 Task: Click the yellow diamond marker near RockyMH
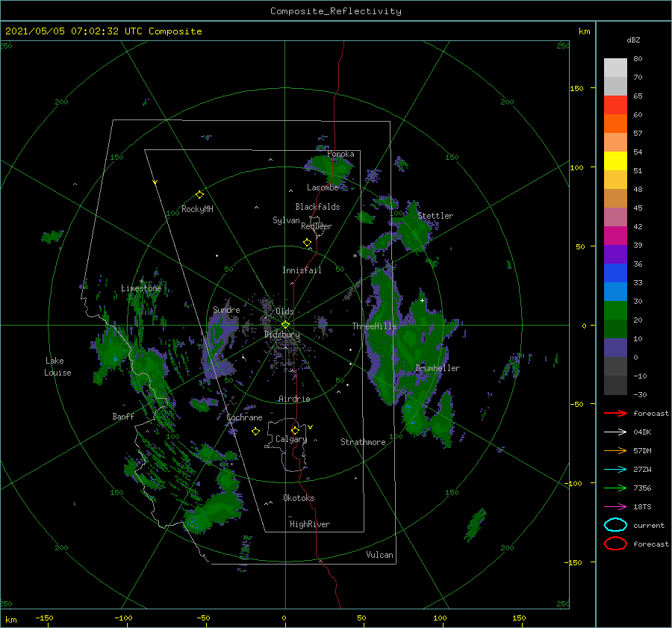[x=199, y=195]
